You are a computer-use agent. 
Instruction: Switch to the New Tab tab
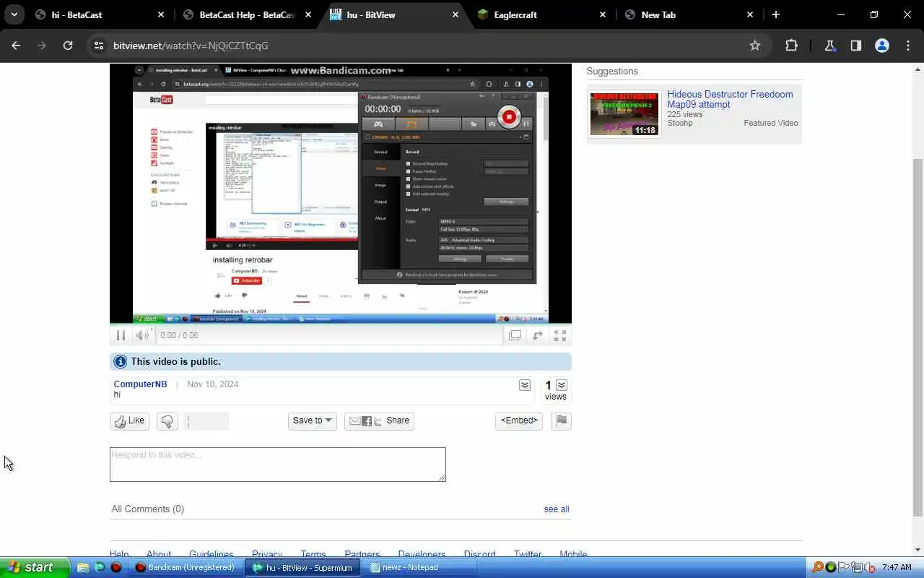(689, 14)
